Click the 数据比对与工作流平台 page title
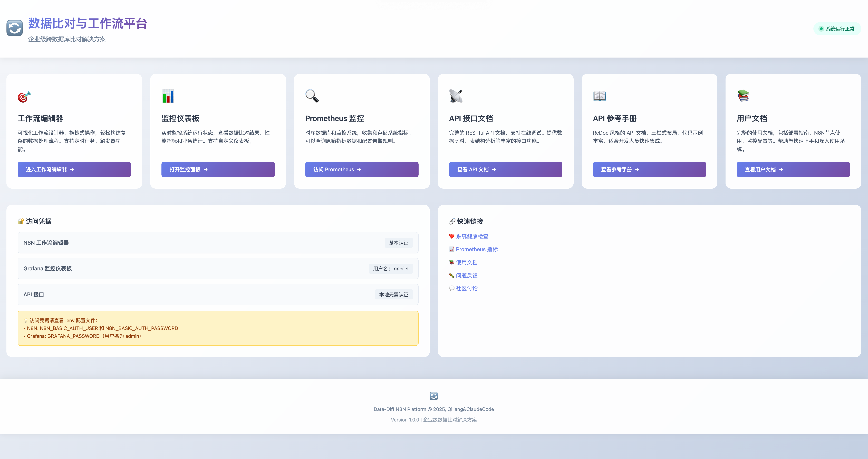Viewport: 868px width, 459px height. (x=88, y=23)
